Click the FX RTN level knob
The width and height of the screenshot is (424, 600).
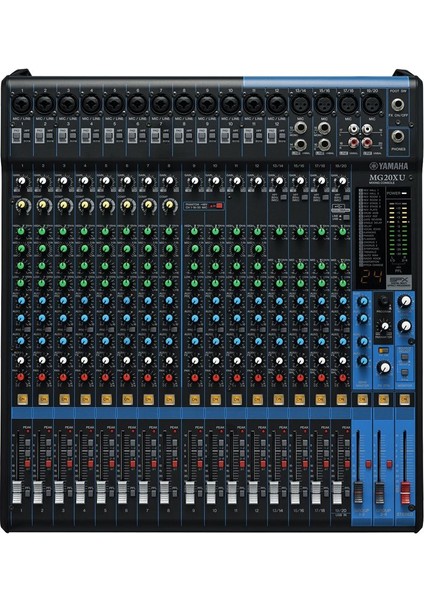coord(384,368)
